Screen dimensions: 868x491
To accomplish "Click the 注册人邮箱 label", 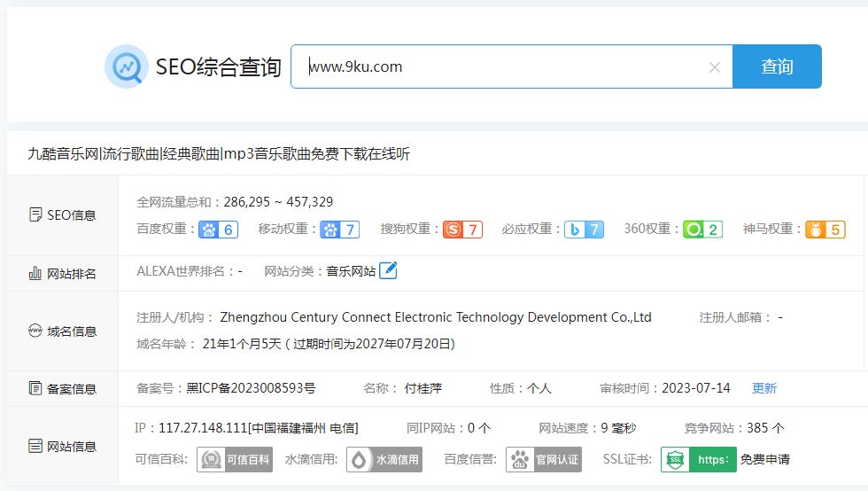I will click(733, 317).
